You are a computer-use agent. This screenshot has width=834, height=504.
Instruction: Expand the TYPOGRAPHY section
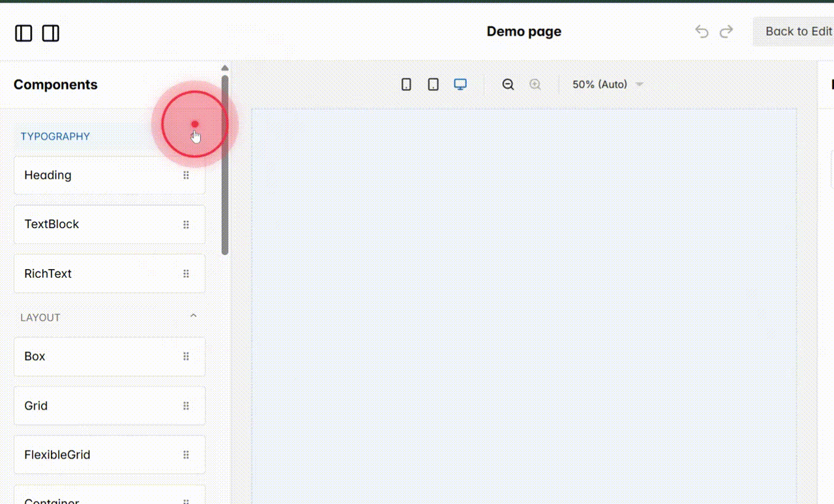55,136
